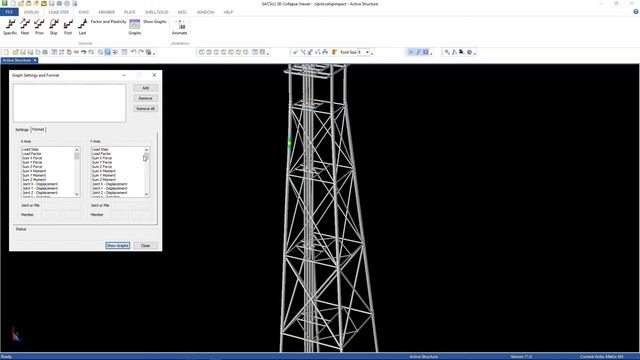Select Joint Z - Displacement in Y-Axis list

(x=109, y=193)
